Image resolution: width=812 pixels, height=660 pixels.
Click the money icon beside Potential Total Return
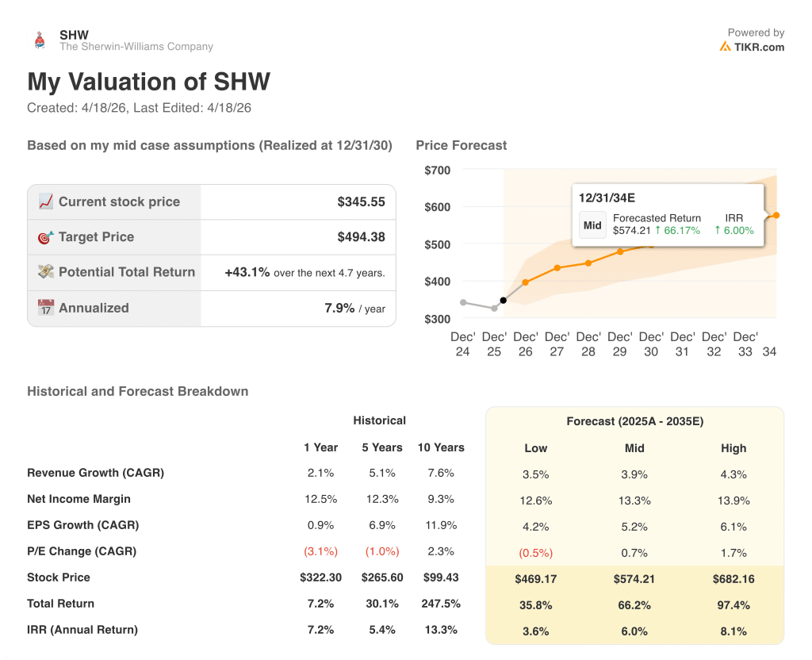click(45, 271)
